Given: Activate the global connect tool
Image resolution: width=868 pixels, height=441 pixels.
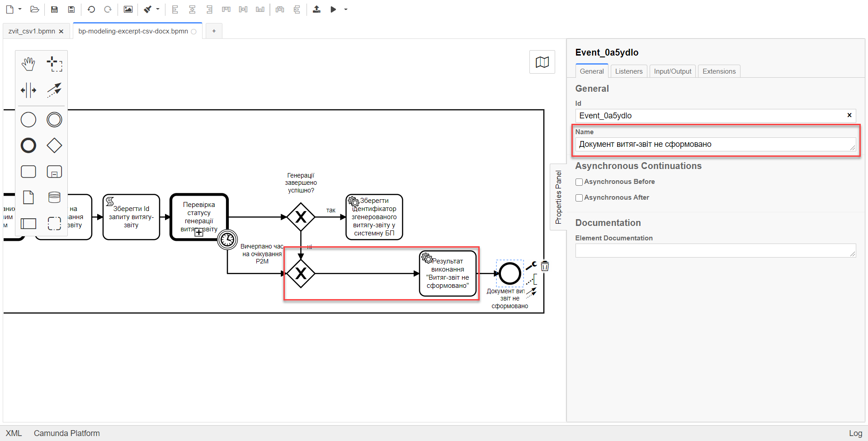Looking at the screenshot, I should coord(54,90).
